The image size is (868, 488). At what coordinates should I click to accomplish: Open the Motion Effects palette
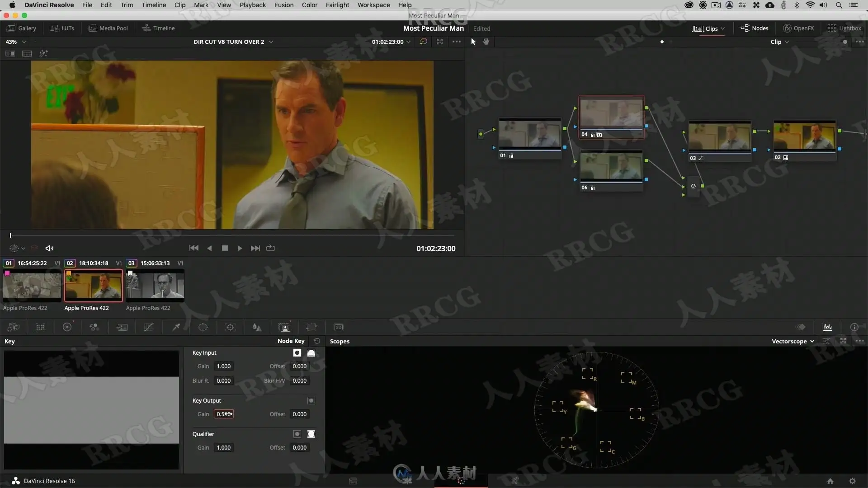click(122, 327)
